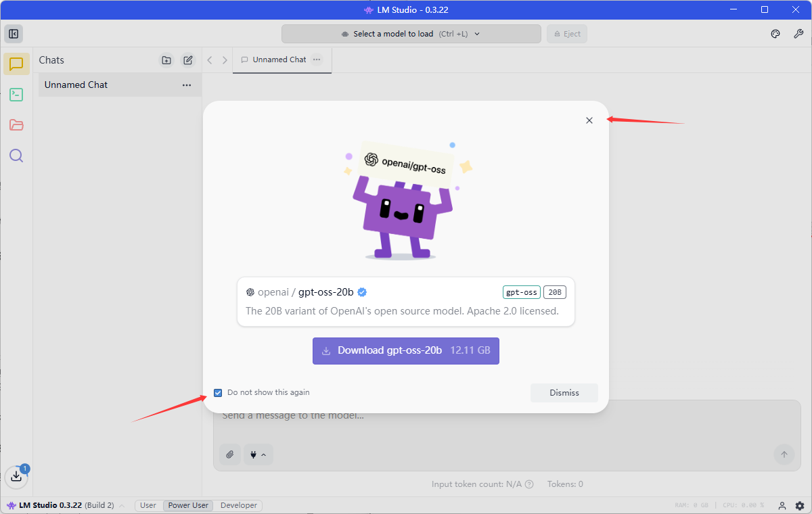The image size is (812, 514).
Task: Uncheck Do not show this again
Action: [218, 393]
